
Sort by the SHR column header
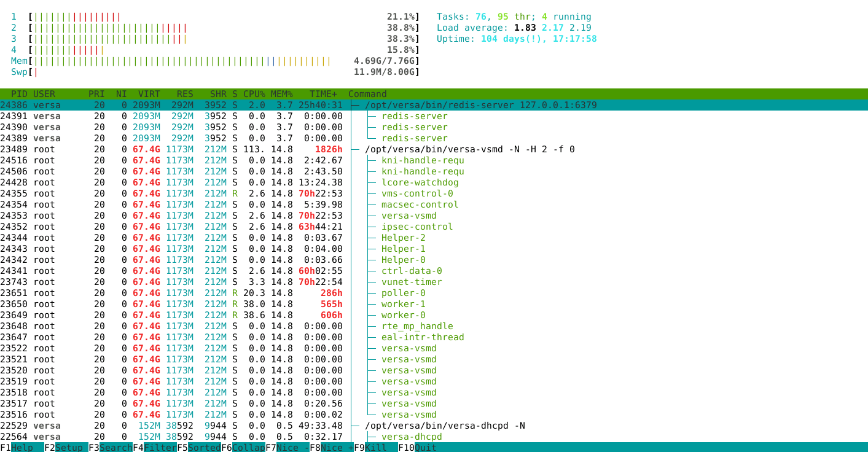[218, 94]
